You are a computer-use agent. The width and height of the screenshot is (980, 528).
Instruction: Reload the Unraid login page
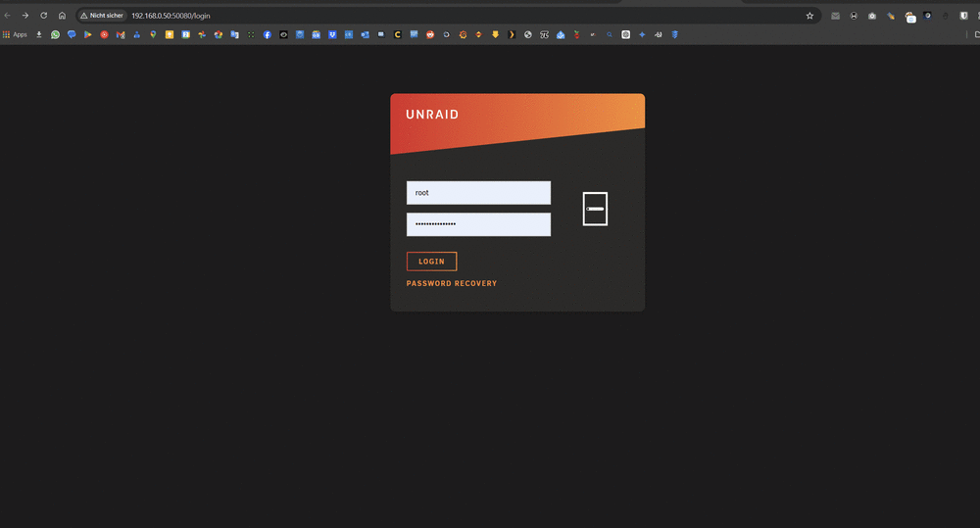click(44, 16)
